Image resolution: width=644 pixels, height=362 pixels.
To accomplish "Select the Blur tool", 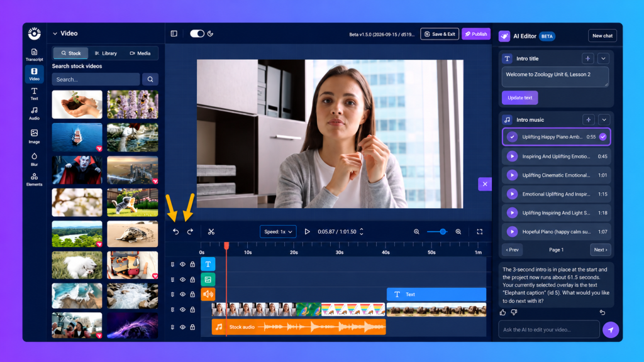I will coord(34,159).
